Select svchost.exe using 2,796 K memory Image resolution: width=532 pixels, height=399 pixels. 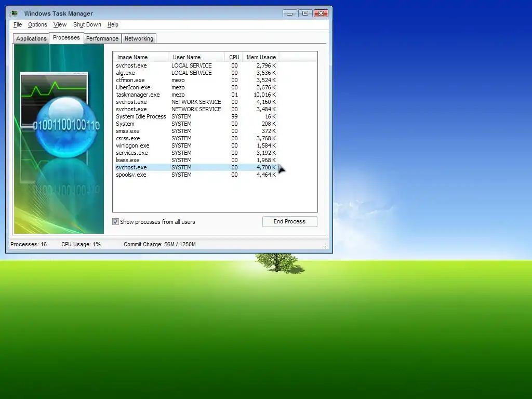point(196,65)
